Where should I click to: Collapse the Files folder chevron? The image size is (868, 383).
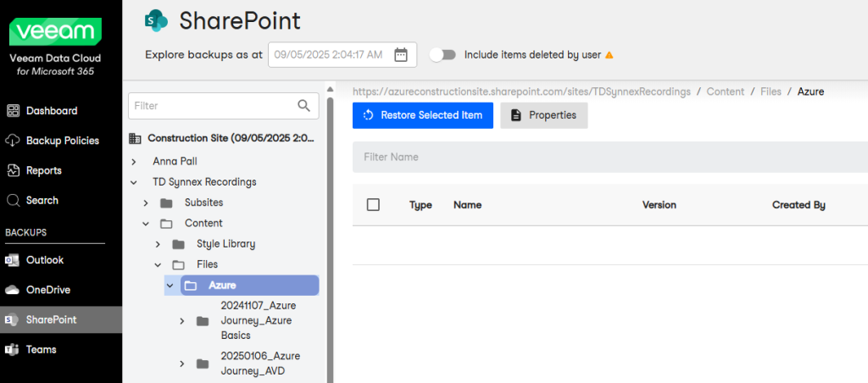pyautogui.click(x=158, y=264)
